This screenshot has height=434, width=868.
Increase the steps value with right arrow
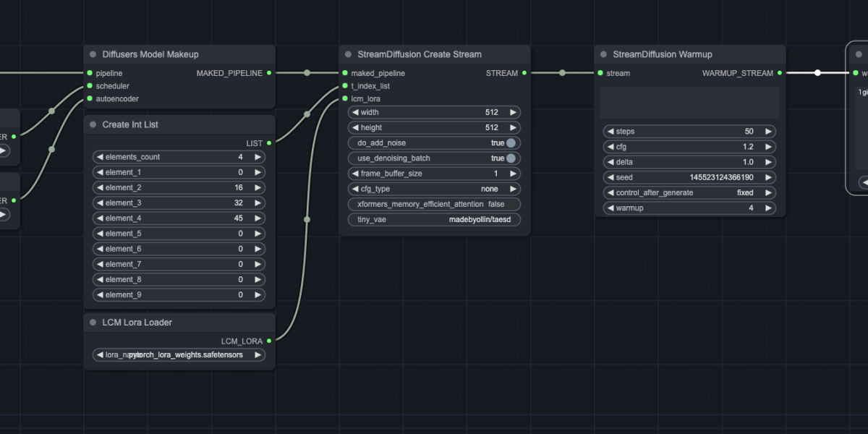[768, 132]
